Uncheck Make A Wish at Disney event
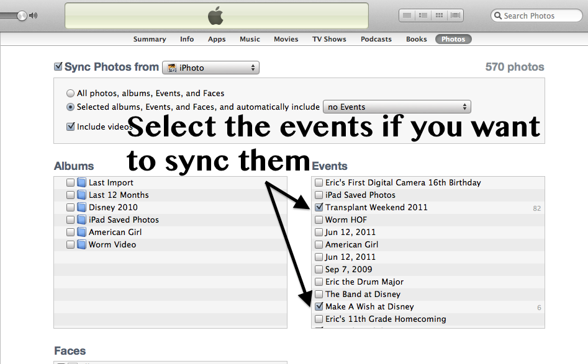 coord(319,306)
